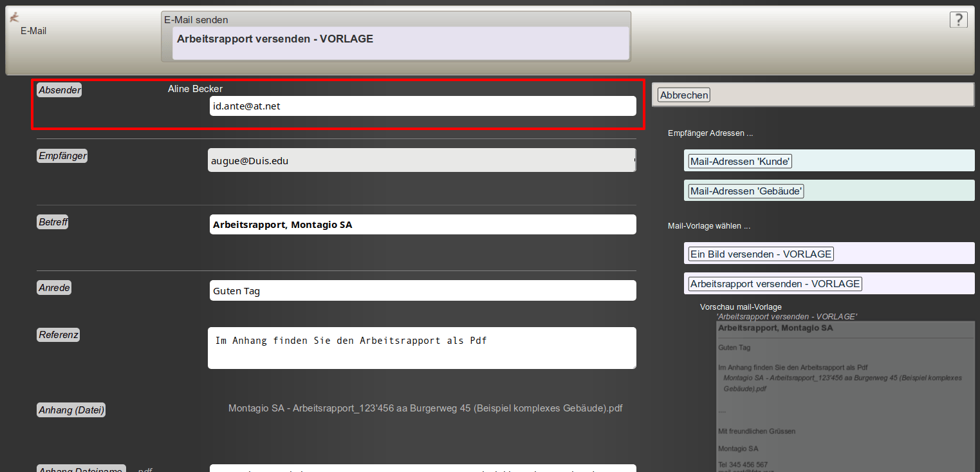Open the Empfänger address dropdown
This screenshot has width=980, height=472.
coord(421,161)
